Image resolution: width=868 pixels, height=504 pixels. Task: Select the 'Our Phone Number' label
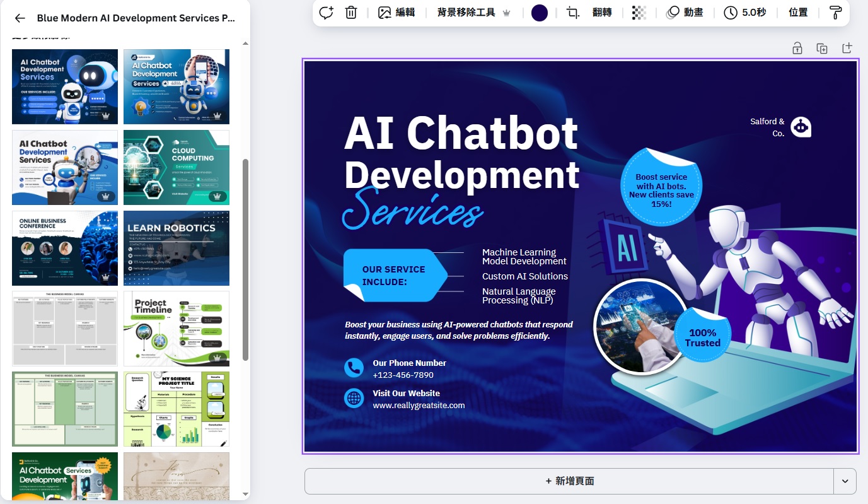click(x=409, y=363)
